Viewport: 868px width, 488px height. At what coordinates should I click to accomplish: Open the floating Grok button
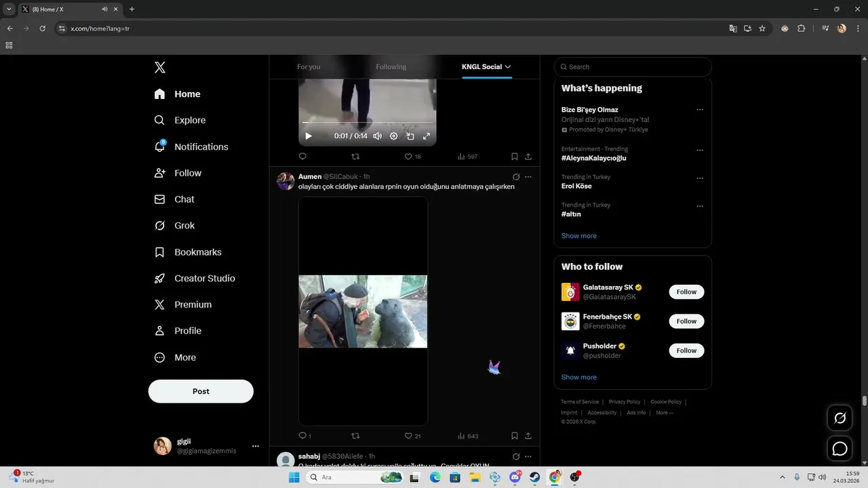(840, 418)
